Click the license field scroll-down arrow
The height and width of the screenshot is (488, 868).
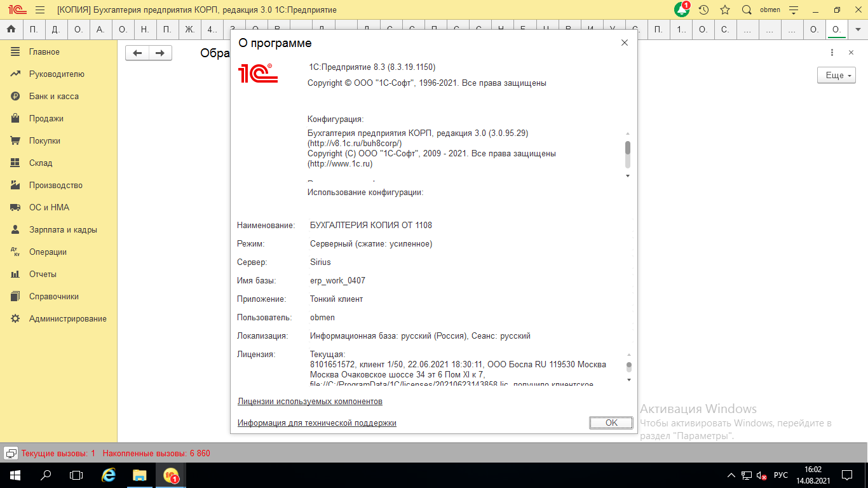click(629, 380)
